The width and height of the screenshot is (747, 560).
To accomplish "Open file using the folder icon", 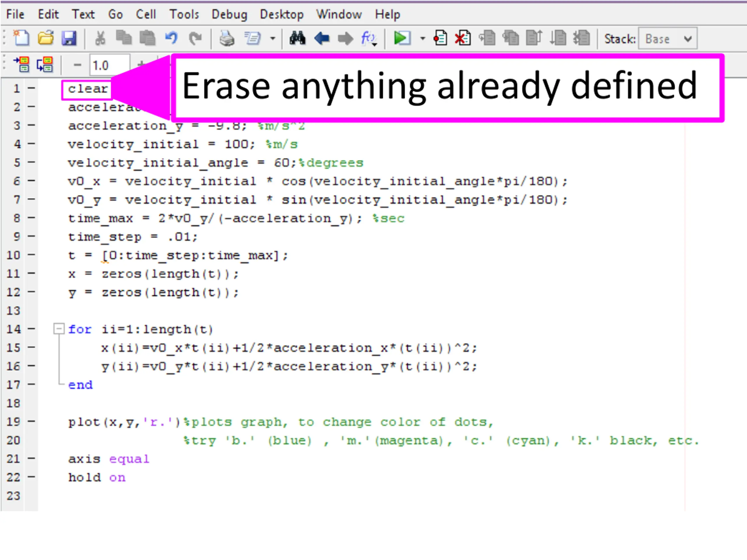I will point(46,38).
